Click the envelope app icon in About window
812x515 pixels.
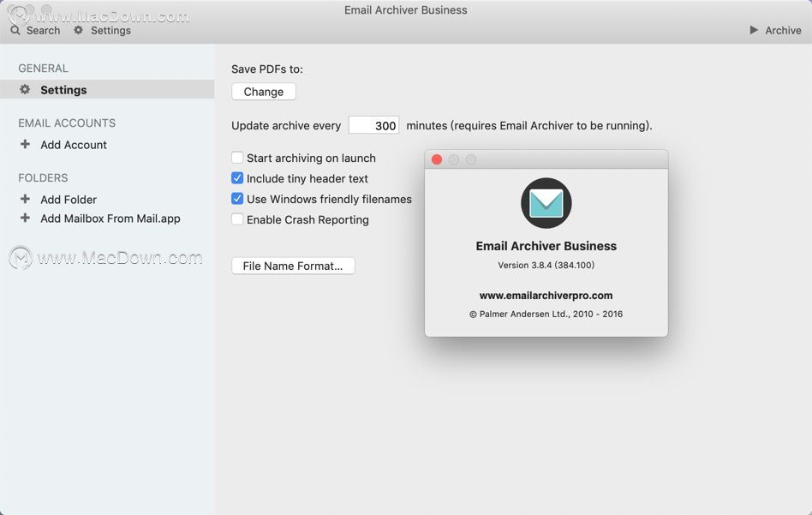(546, 203)
